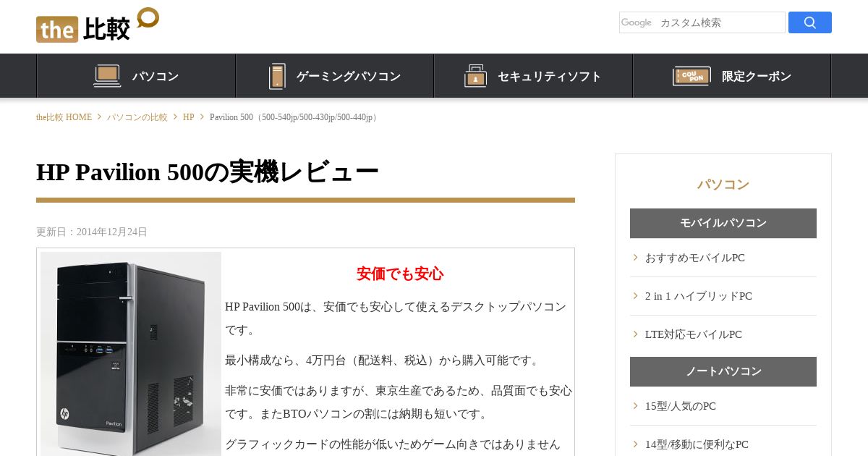Open the パソコン navigation menu

136,75
